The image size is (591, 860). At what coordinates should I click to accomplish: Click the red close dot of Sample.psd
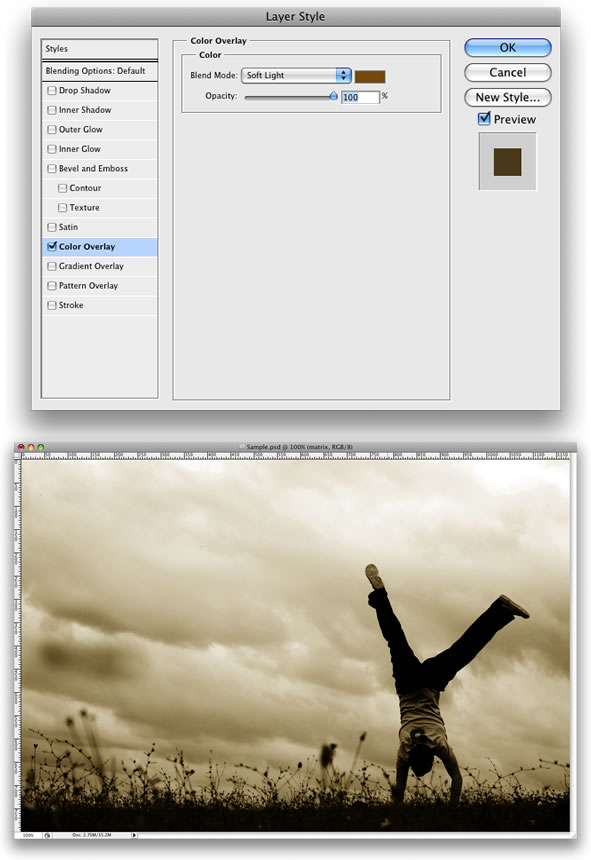point(21,447)
